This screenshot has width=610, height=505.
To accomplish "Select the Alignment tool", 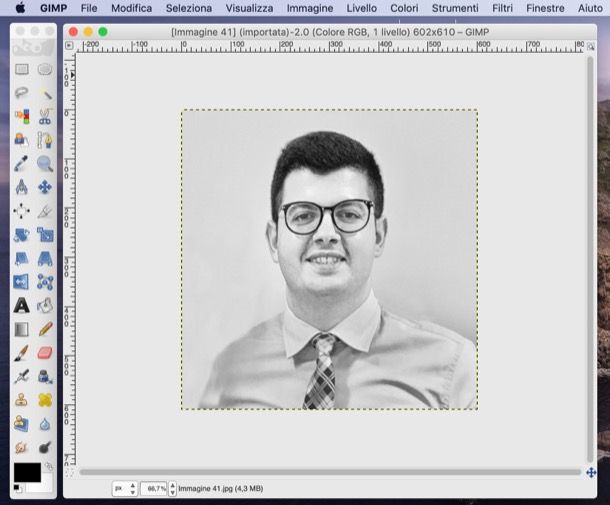I will [x=22, y=211].
